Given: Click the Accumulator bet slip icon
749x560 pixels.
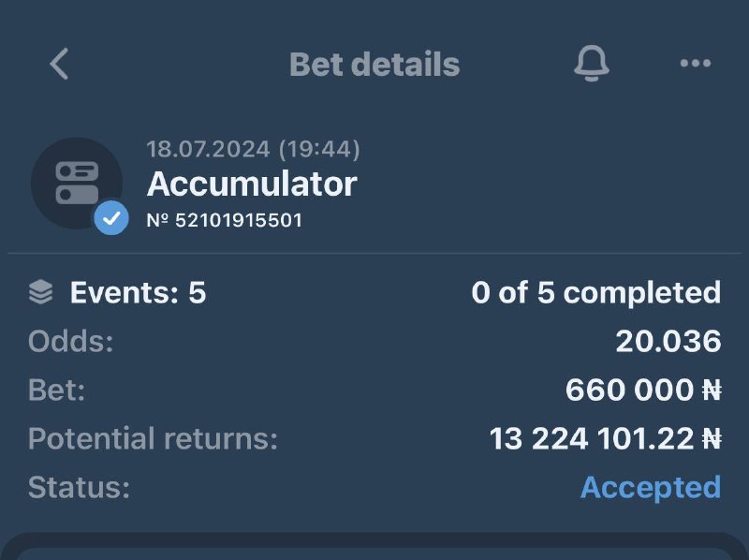Looking at the screenshot, I should pos(77,184).
